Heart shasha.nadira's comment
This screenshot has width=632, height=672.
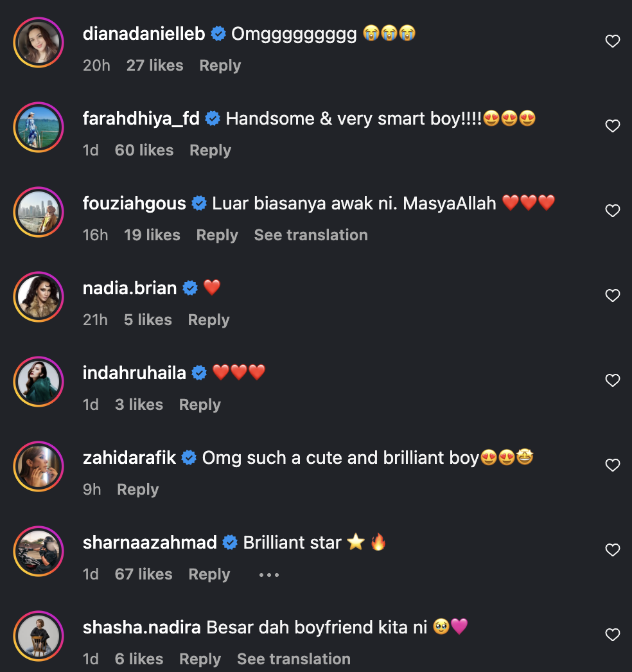point(613,635)
